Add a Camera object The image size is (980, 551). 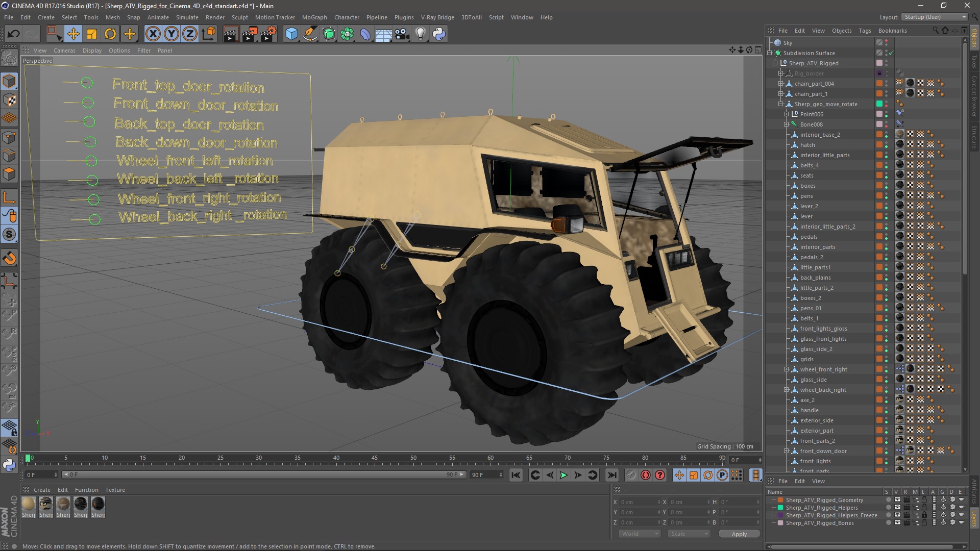[402, 34]
